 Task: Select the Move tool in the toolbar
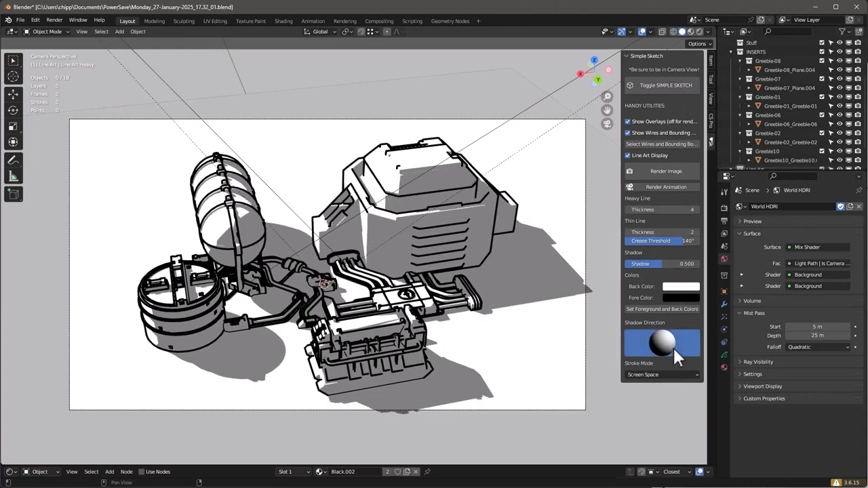pos(13,94)
